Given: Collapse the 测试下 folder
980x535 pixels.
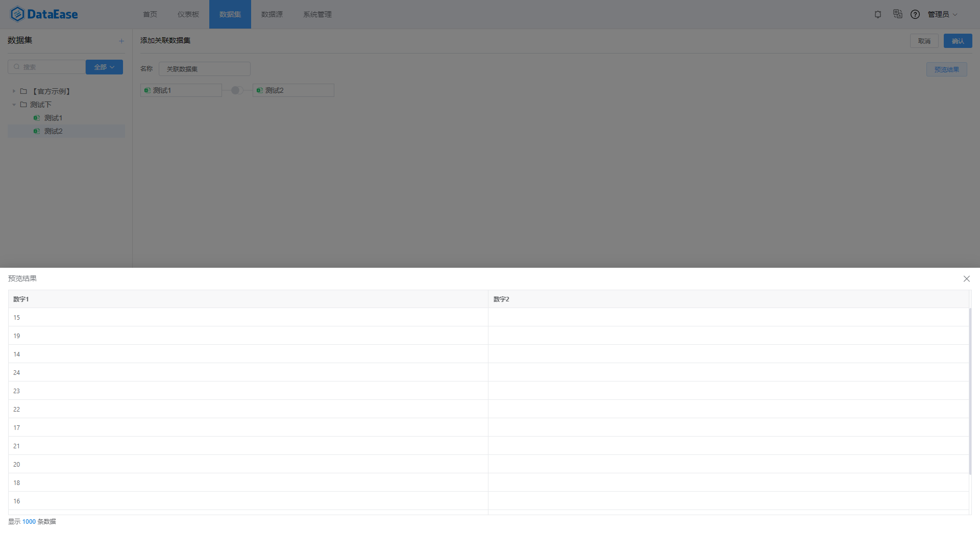Looking at the screenshot, I should [x=14, y=104].
